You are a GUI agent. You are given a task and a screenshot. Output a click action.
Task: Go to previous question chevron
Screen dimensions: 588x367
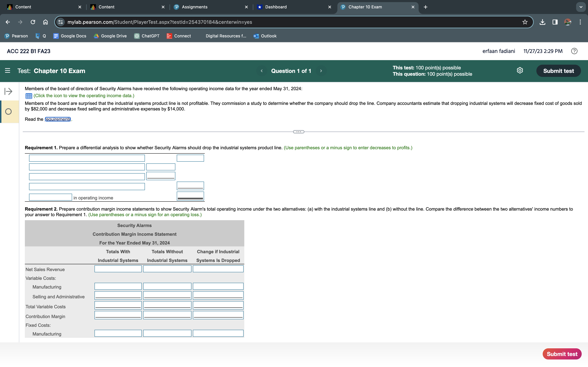[x=262, y=71]
